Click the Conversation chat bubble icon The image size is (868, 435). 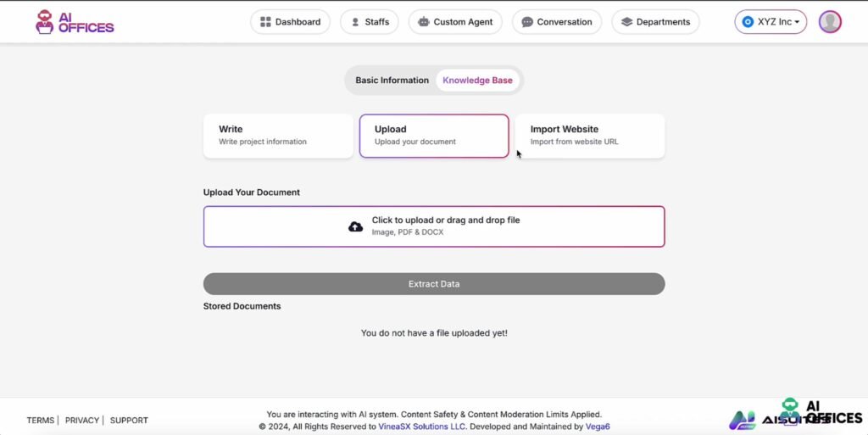527,22
